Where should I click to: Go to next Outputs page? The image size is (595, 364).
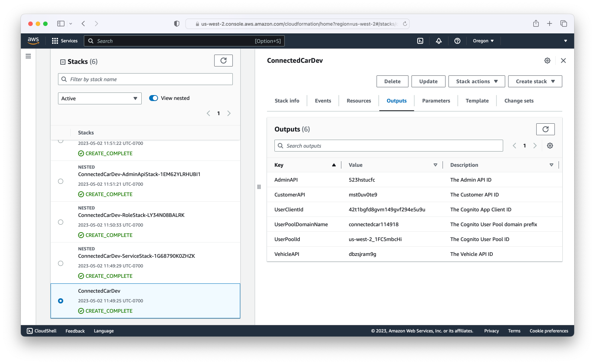tap(535, 146)
